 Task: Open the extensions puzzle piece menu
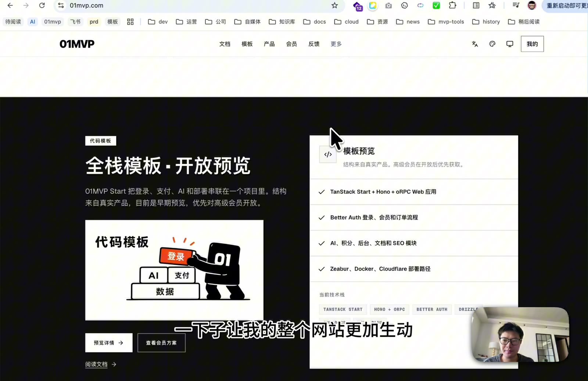tap(452, 6)
